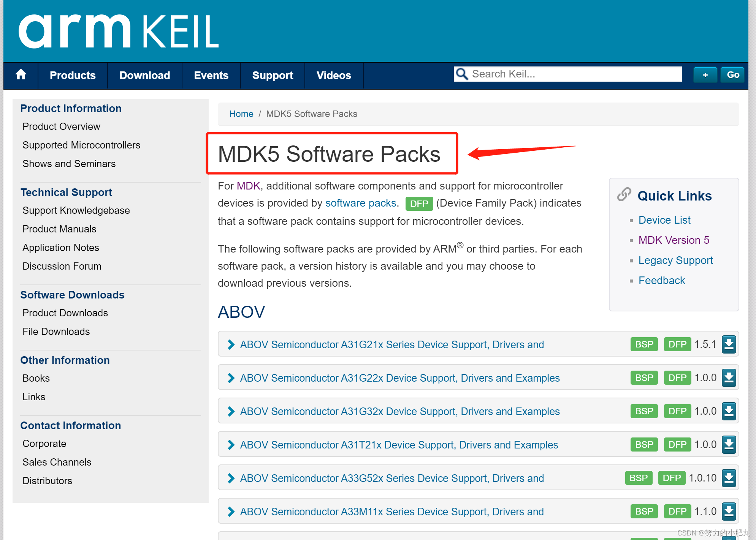This screenshot has width=756, height=540.
Task: Open Shows and Seminars sidebar link
Action: click(69, 164)
